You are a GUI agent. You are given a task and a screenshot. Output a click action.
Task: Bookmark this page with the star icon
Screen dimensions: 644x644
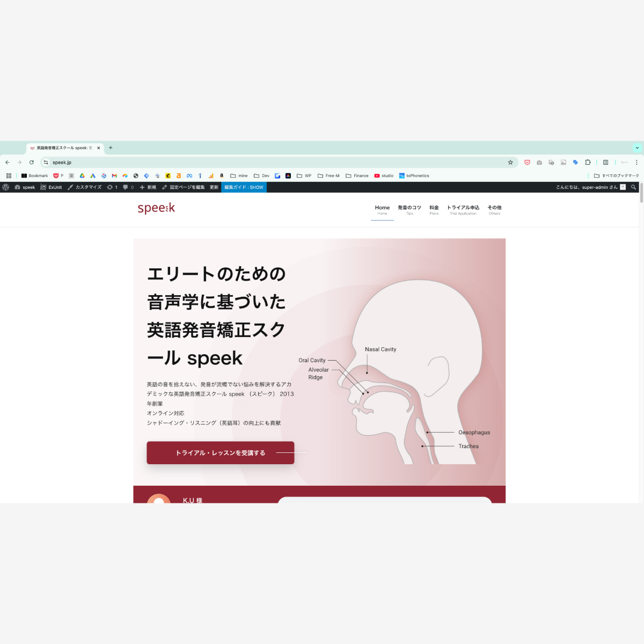510,163
